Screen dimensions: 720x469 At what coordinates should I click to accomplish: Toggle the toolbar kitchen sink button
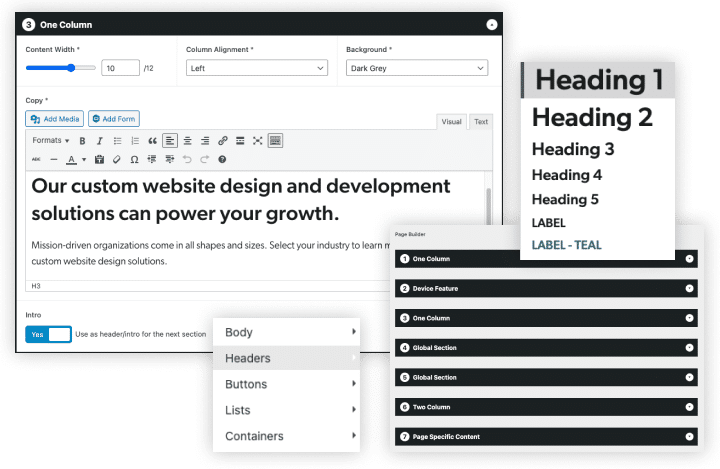[275, 141]
